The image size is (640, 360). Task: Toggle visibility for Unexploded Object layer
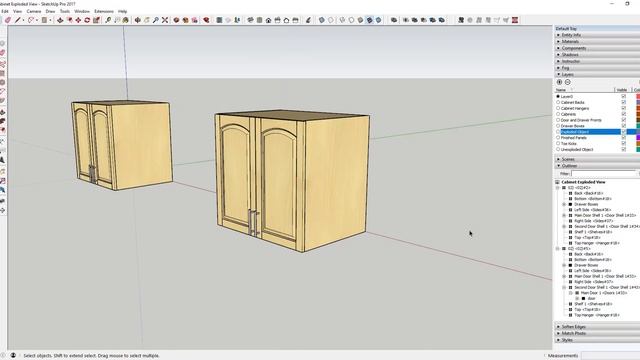click(x=624, y=149)
